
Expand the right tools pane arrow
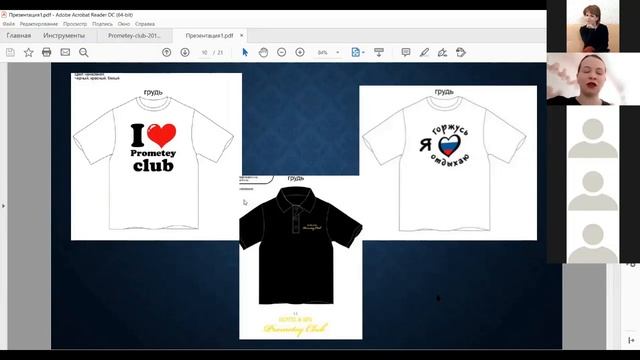pos(631,340)
